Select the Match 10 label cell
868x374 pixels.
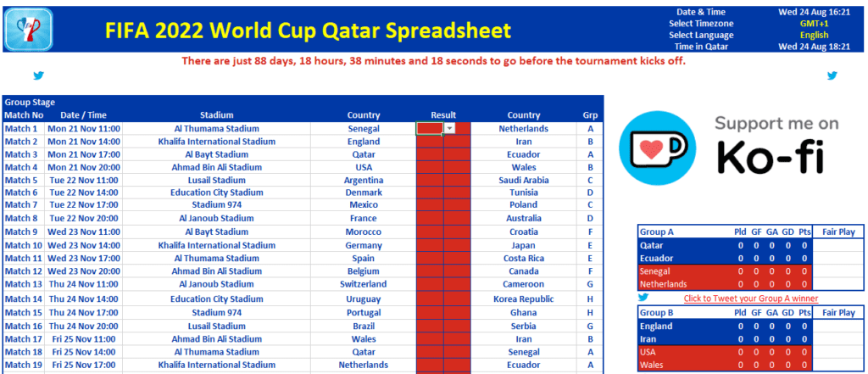point(22,245)
